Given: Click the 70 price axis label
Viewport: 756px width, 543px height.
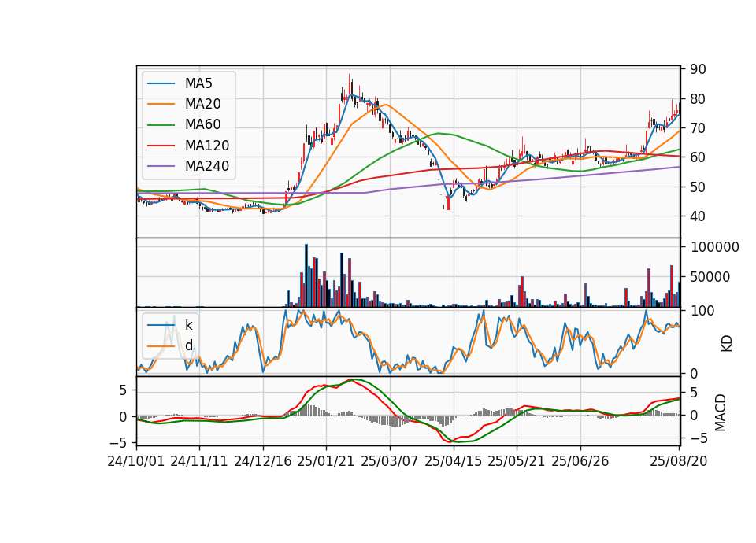Looking at the screenshot, I should click(698, 128).
